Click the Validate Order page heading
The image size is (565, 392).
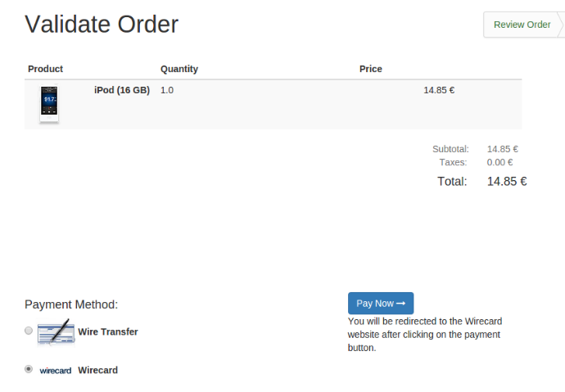(x=102, y=24)
